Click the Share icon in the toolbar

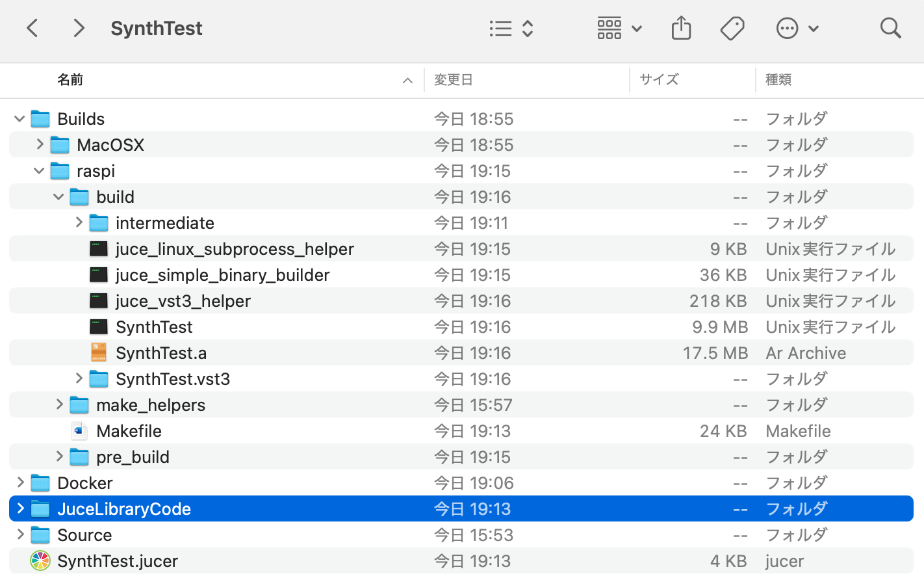681,28
